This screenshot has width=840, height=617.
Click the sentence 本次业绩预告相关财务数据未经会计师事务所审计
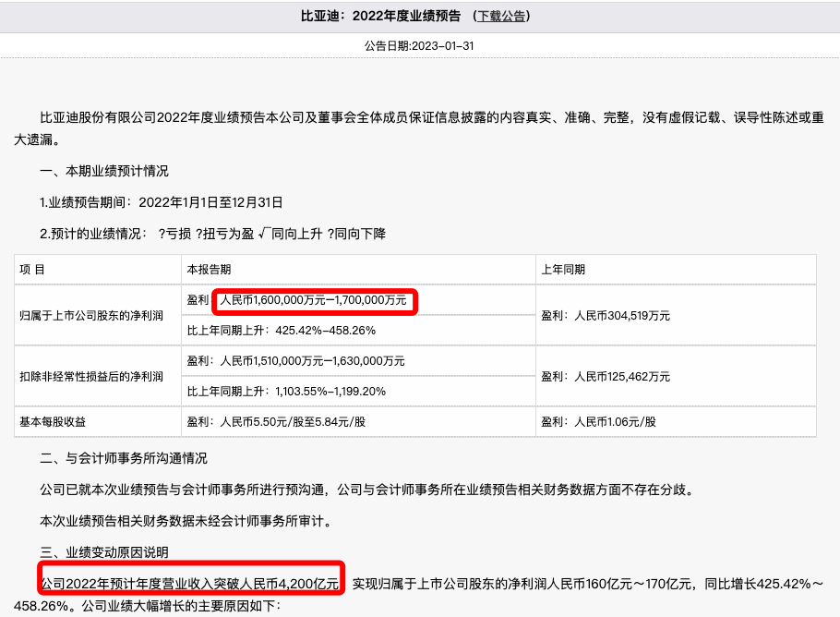point(186,521)
